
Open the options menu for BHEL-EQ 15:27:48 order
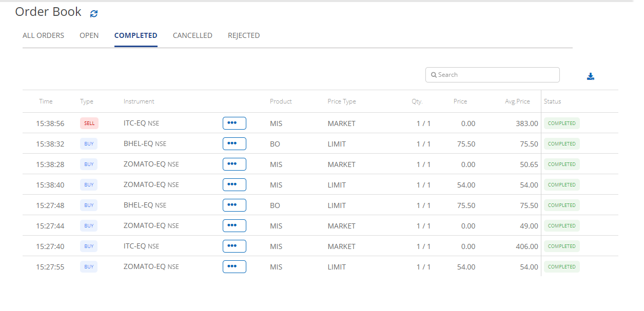235,205
